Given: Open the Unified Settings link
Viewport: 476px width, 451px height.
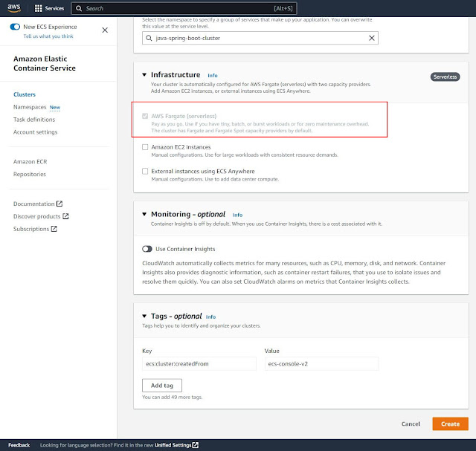Looking at the screenshot, I should [173, 445].
